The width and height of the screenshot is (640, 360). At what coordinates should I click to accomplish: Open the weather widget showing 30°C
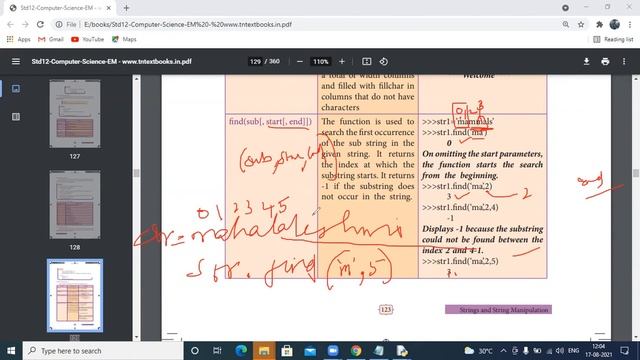pyautogui.click(x=478, y=351)
